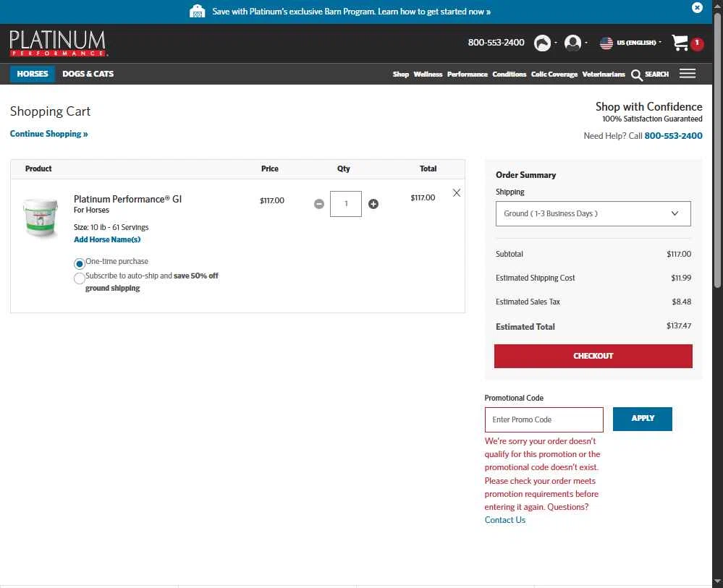Select Subscribe to auto-ship radio button
Image resolution: width=723 pixels, height=588 pixels.
coord(80,278)
